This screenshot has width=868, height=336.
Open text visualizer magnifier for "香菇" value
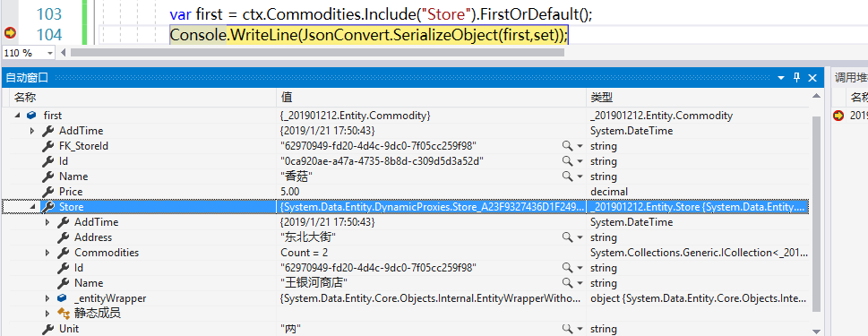click(x=567, y=177)
